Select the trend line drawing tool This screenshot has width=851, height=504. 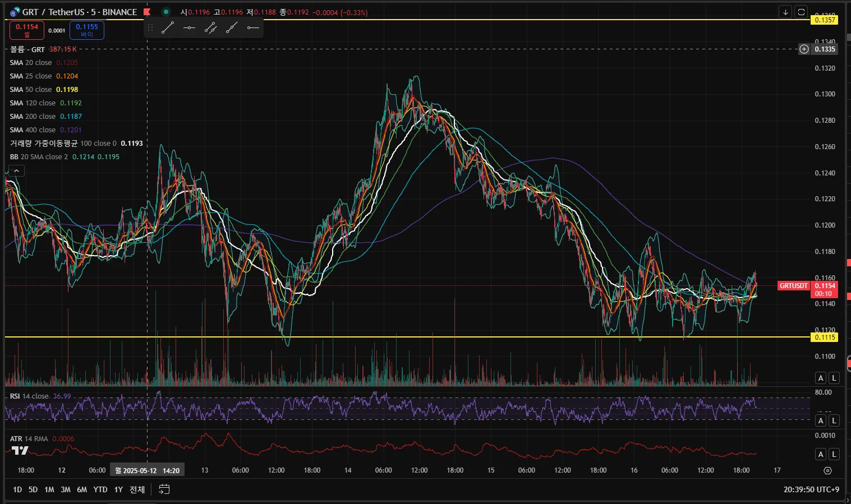pos(167,27)
